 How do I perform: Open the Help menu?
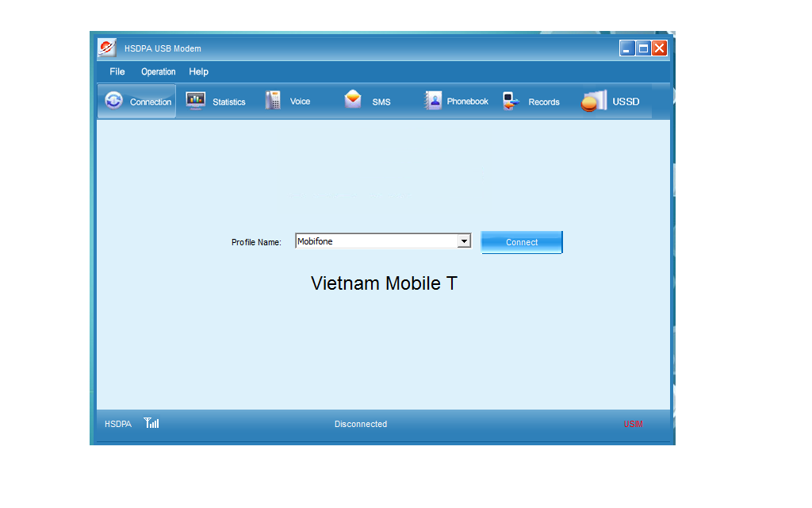click(198, 71)
